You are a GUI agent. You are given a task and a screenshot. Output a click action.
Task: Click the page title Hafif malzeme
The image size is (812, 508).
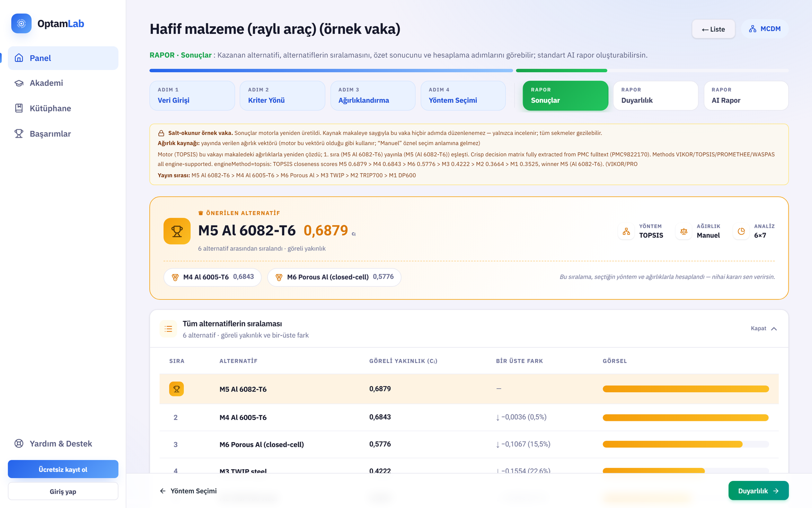(x=275, y=29)
